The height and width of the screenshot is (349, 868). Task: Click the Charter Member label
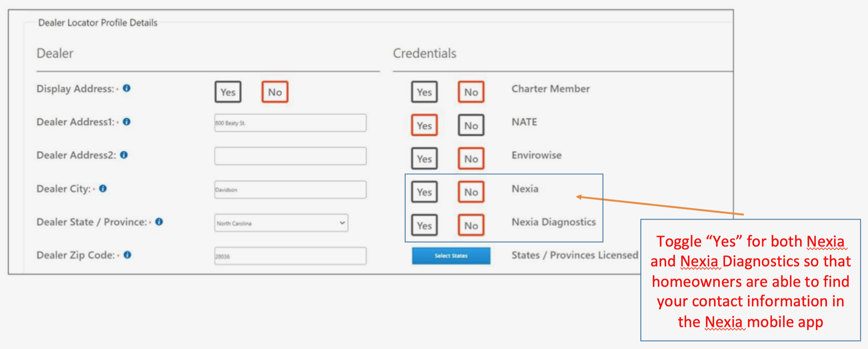coord(551,88)
